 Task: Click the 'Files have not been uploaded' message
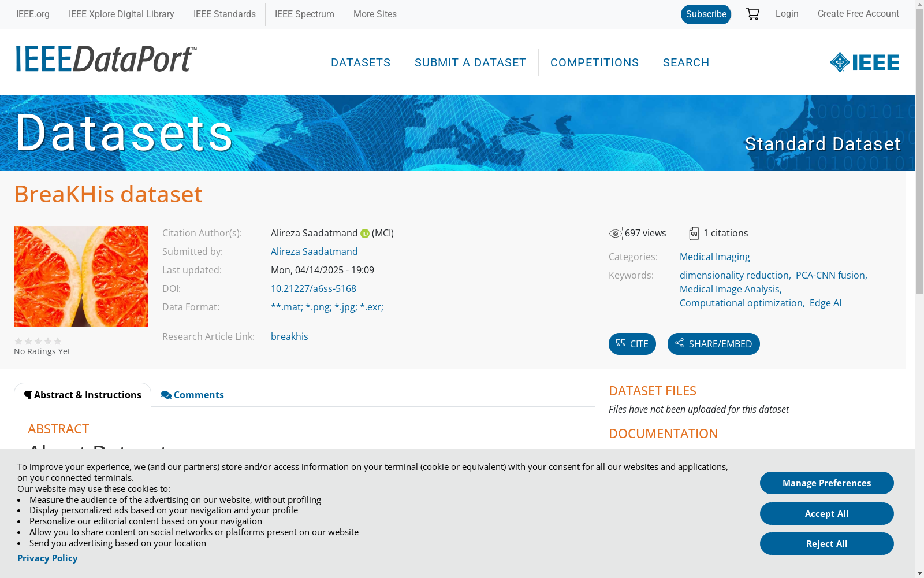click(699, 409)
